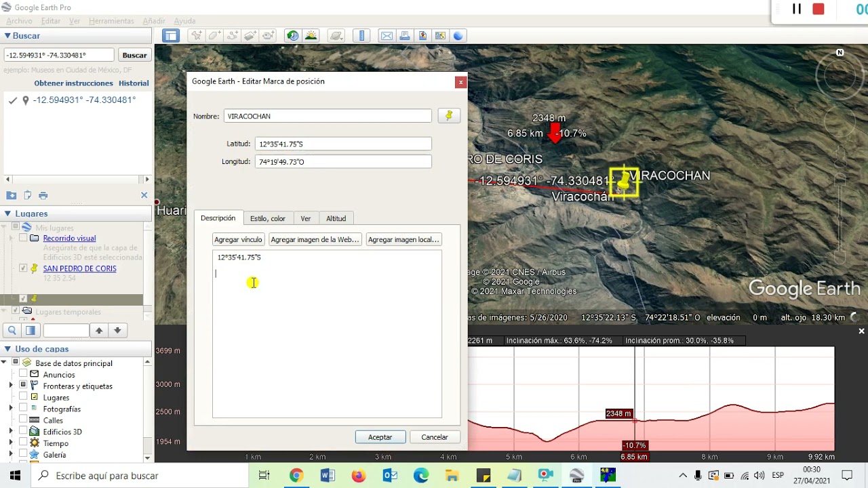Select the ruler measurement tool

click(361, 36)
